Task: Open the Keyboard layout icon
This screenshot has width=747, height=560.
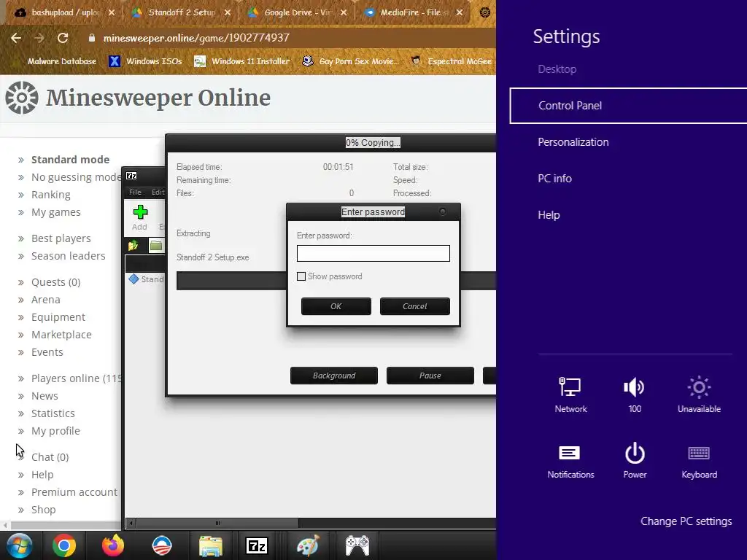Action: point(699,461)
